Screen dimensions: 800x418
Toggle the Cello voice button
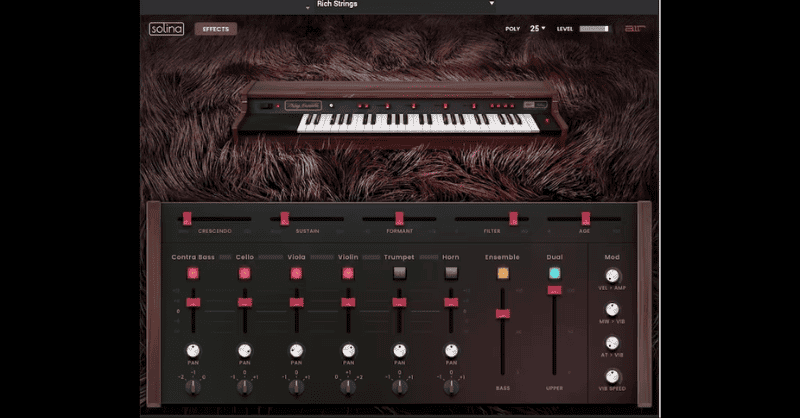click(245, 274)
